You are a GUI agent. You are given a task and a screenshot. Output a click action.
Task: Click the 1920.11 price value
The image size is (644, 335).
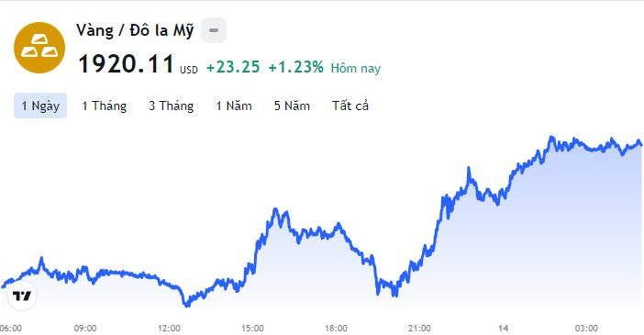(126, 64)
